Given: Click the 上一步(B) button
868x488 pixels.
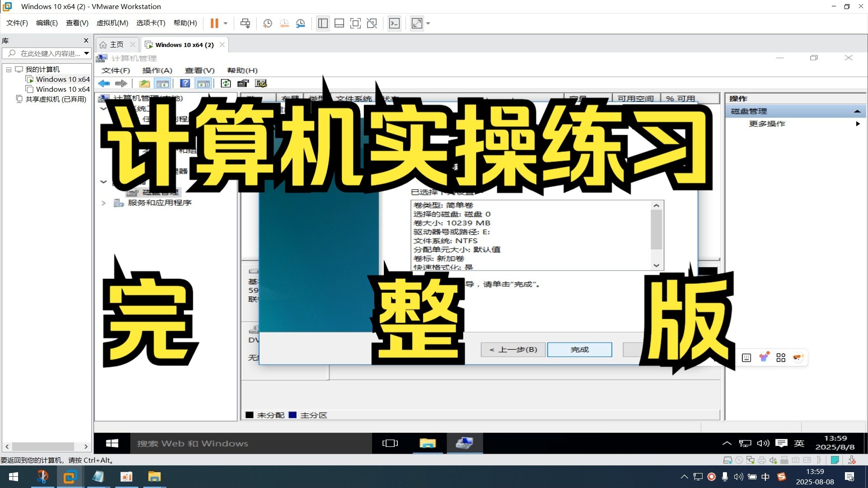Looking at the screenshot, I should coord(513,349).
